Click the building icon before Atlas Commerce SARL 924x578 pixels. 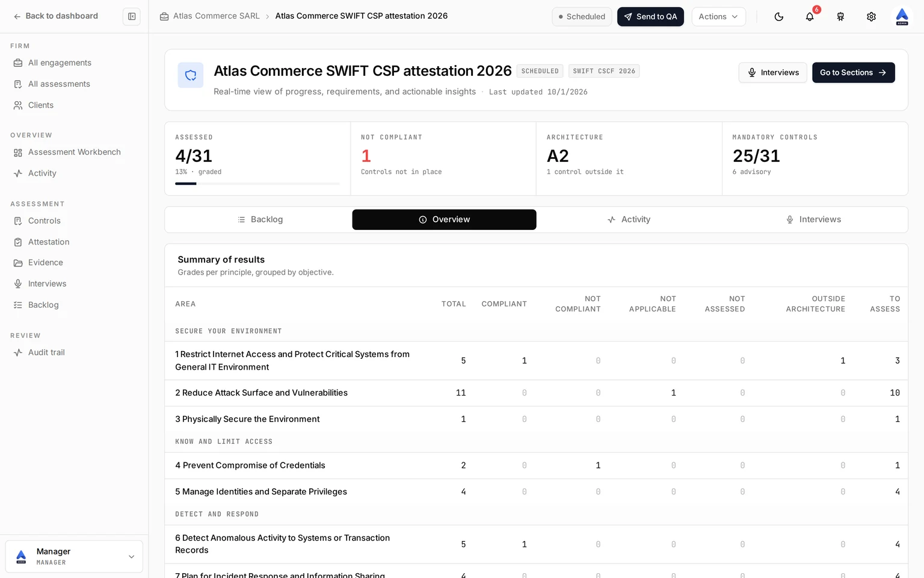[x=164, y=16]
